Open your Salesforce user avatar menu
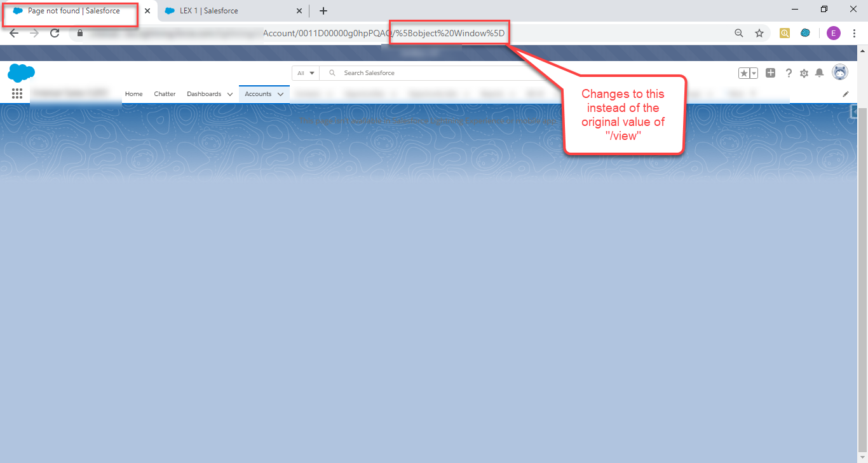This screenshot has width=868, height=463. (x=840, y=72)
